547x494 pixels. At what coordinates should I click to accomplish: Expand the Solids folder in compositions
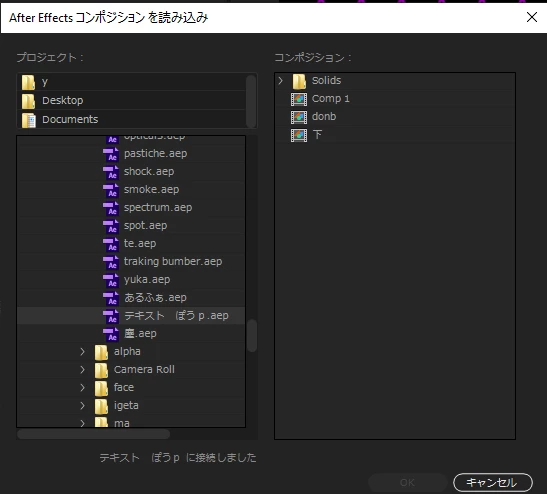point(280,81)
